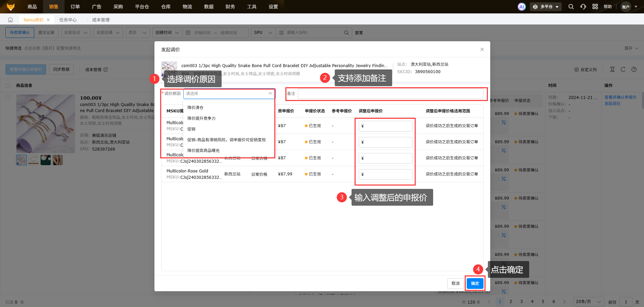Viewport: 644px width, 307px height.
Task: Select the green product thumbnail
Action: click(46, 160)
